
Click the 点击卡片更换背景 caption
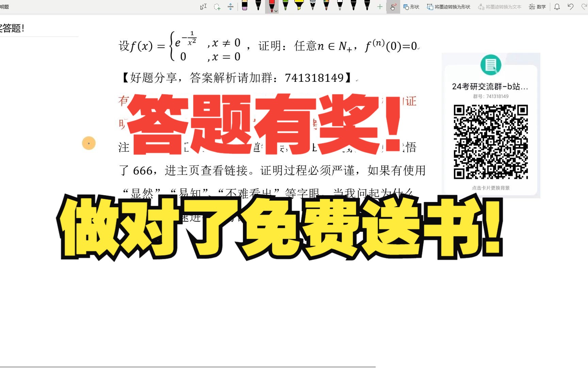tap(491, 188)
